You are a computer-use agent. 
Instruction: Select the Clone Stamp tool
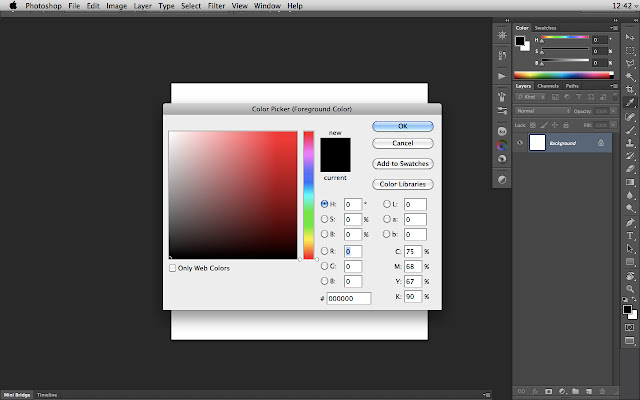(630, 143)
